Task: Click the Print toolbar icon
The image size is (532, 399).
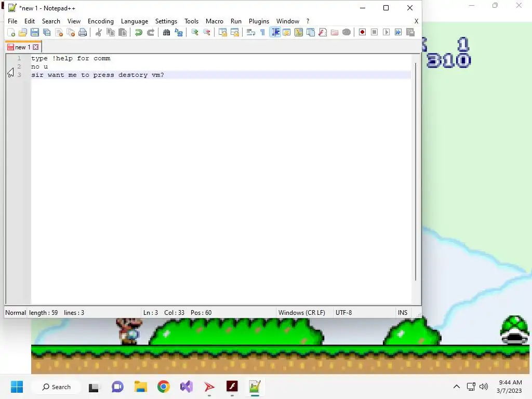Action: (83, 33)
